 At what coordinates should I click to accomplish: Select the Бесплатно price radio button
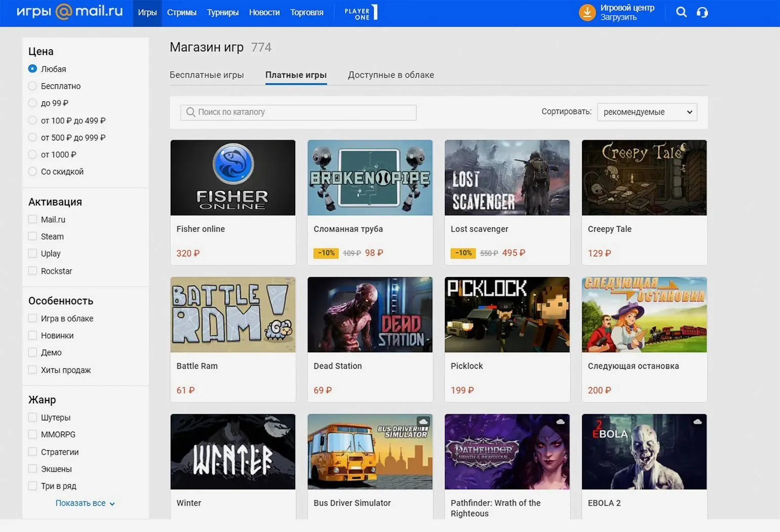click(33, 86)
